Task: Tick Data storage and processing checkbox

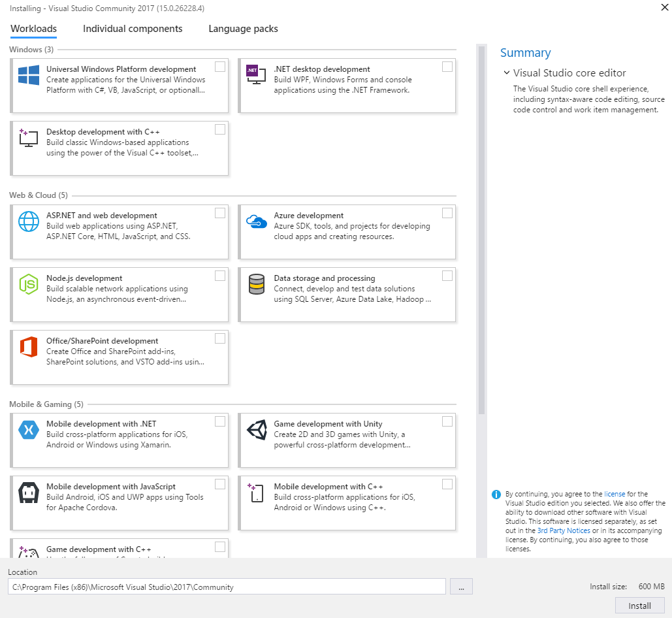Action: [x=447, y=276]
